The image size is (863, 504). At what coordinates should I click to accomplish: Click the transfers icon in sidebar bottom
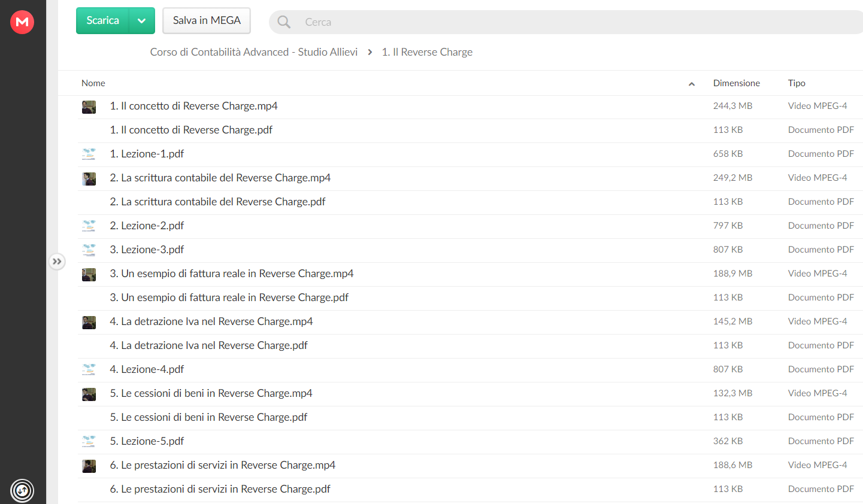click(x=22, y=491)
